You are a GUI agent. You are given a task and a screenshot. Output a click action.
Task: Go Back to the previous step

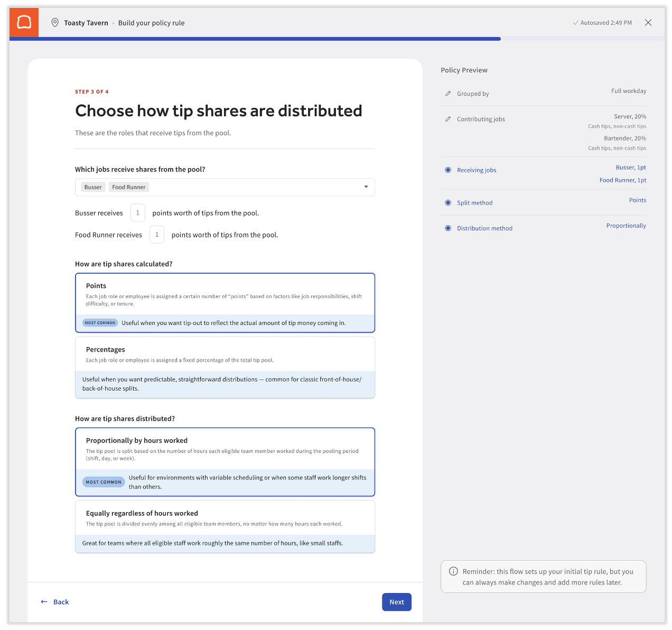(61, 602)
